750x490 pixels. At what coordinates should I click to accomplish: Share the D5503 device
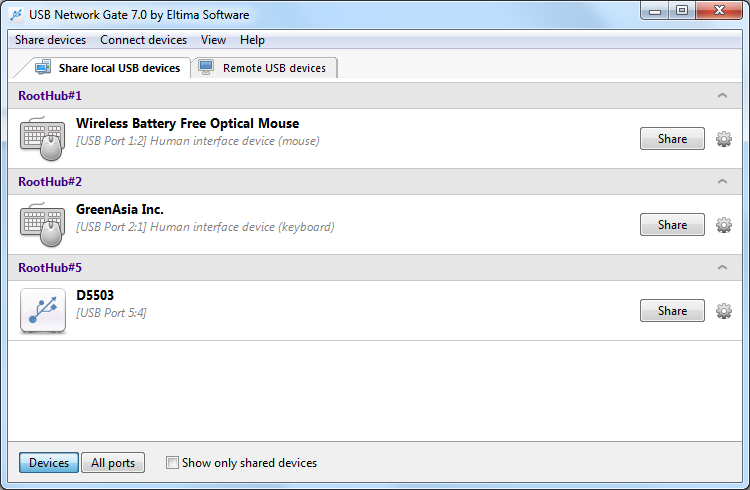coord(672,311)
